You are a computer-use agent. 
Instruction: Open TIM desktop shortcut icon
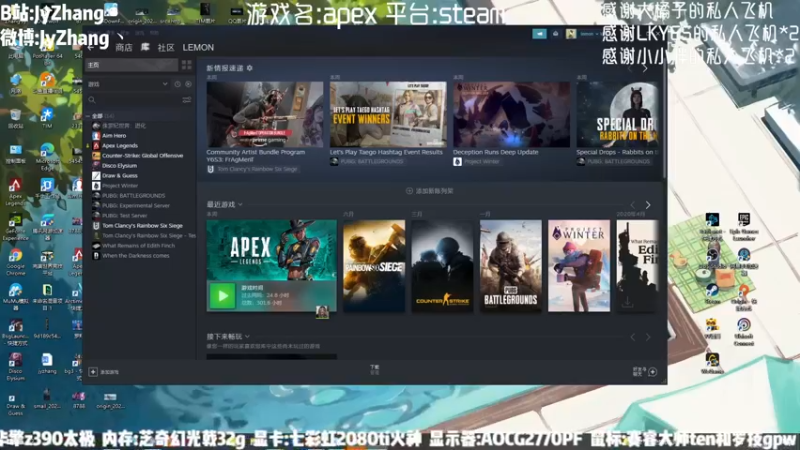tap(47, 118)
